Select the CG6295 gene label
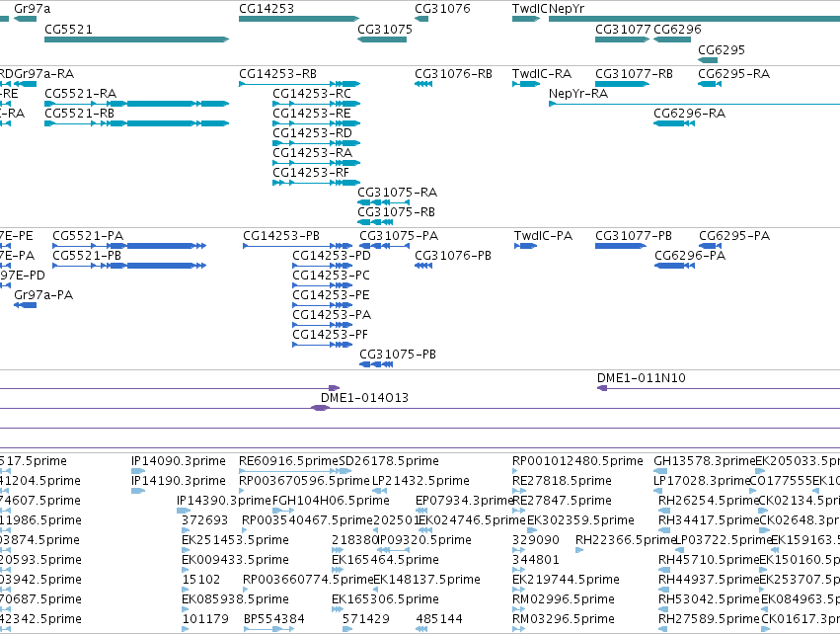The width and height of the screenshot is (840, 634). (722, 49)
